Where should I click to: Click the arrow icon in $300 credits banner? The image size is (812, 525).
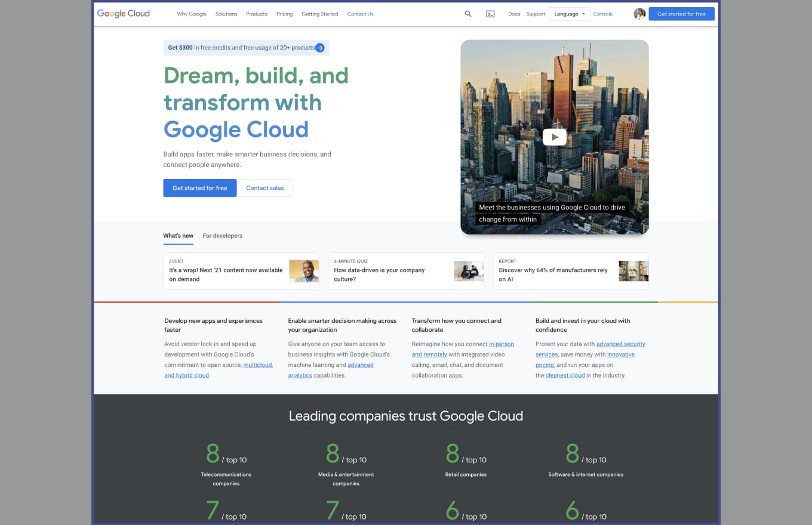pos(320,48)
